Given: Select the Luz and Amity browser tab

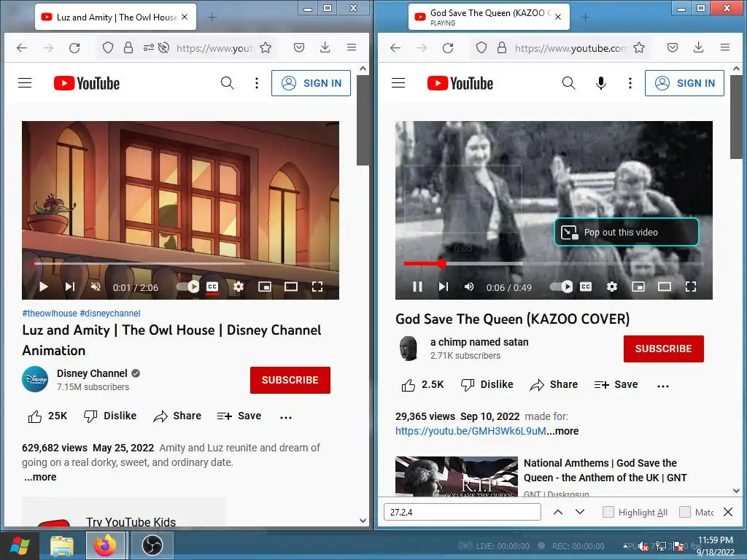Looking at the screenshot, I should 115,17.
